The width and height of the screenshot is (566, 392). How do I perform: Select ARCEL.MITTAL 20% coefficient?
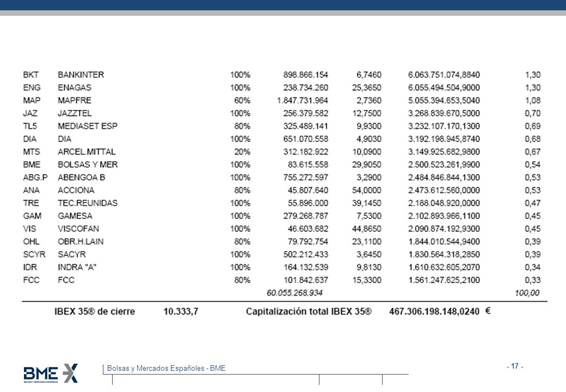click(242, 151)
